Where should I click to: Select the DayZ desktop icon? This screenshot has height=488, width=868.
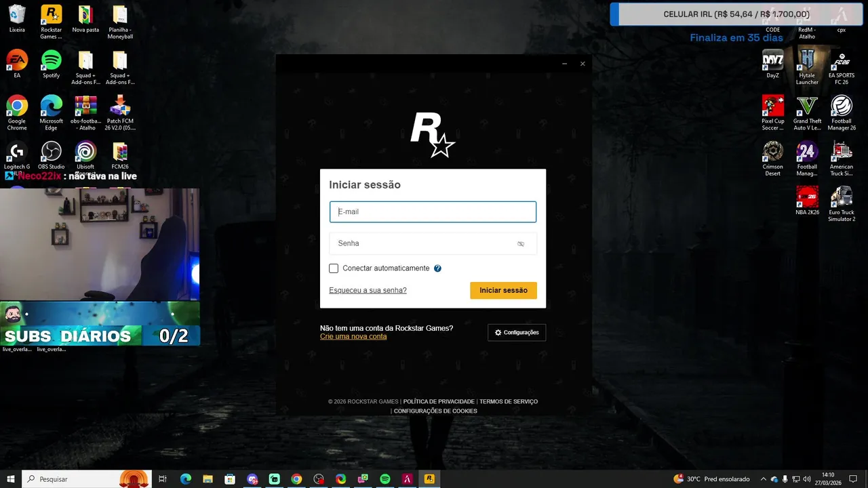773,64
